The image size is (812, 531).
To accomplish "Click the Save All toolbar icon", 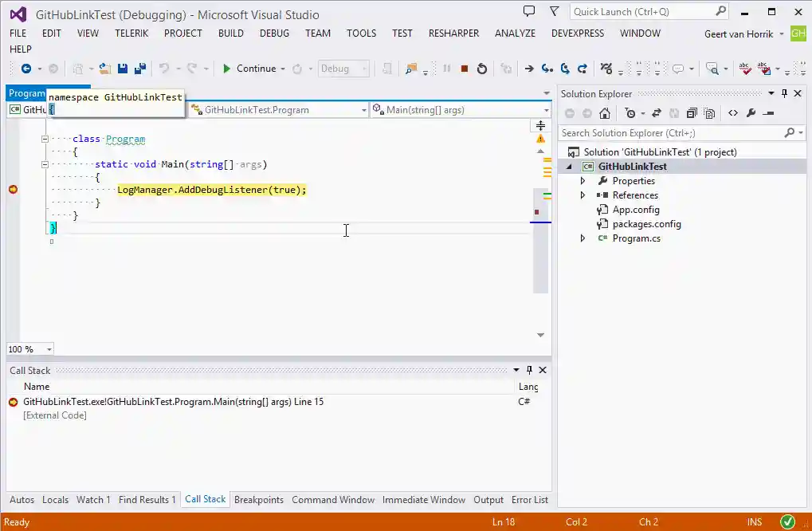I will click(x=141, y=69).
